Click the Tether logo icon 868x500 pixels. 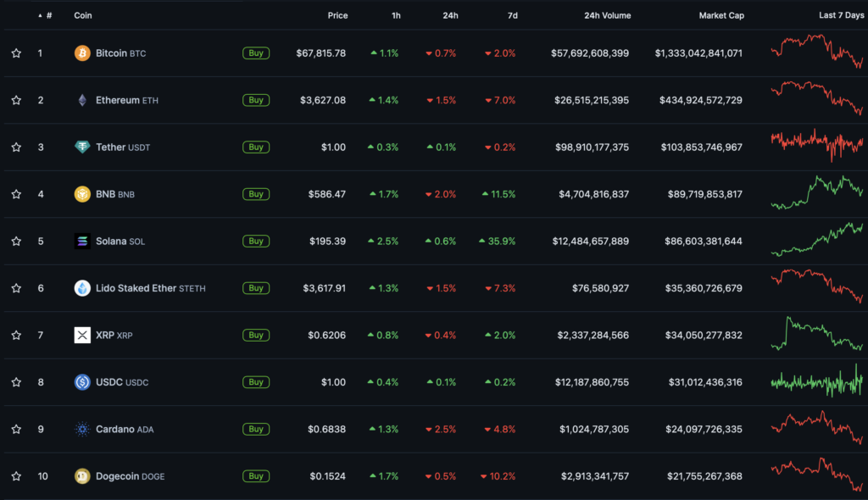pyautogui.click(x=82, y=147)
